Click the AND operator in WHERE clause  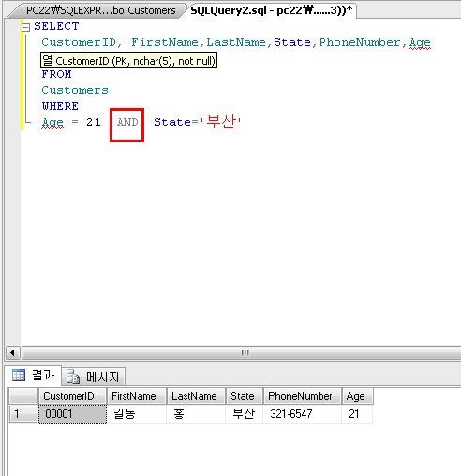click(x=127, y=122)
